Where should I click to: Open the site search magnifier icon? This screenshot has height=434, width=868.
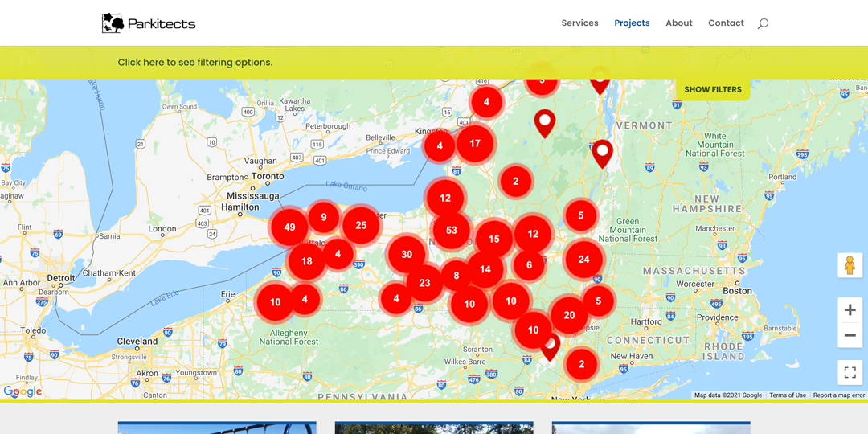tap(763, 23)
